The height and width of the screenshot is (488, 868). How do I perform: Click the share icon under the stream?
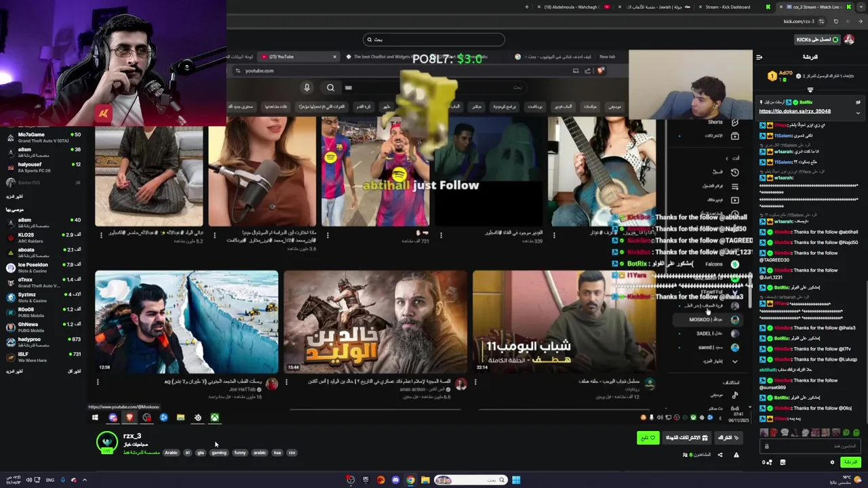(x=720, y=455)
